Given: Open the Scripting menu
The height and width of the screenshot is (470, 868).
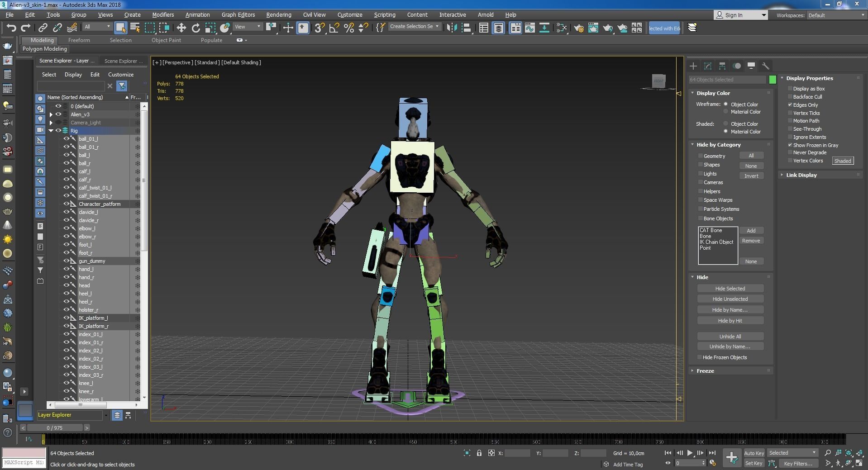Looking at the screenshot, I should coord(385,15).
